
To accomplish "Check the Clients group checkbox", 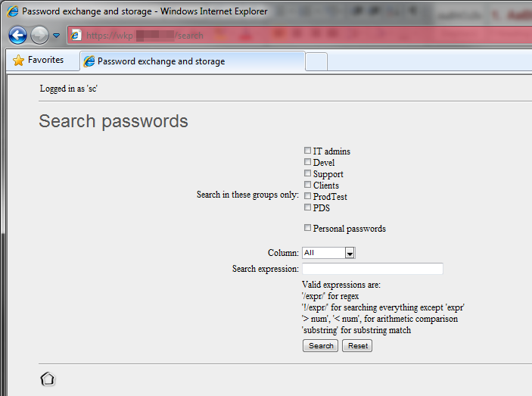I will 307,184.
